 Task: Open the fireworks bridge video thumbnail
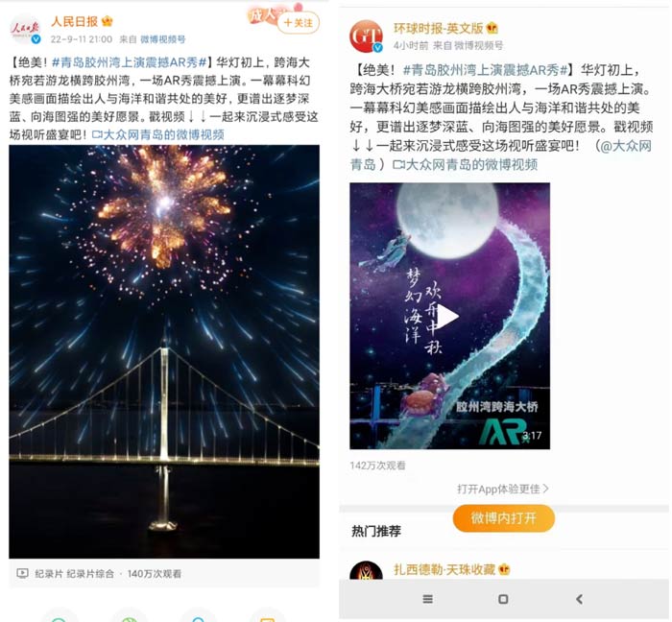pyautogui.click(x=164, y=351)
